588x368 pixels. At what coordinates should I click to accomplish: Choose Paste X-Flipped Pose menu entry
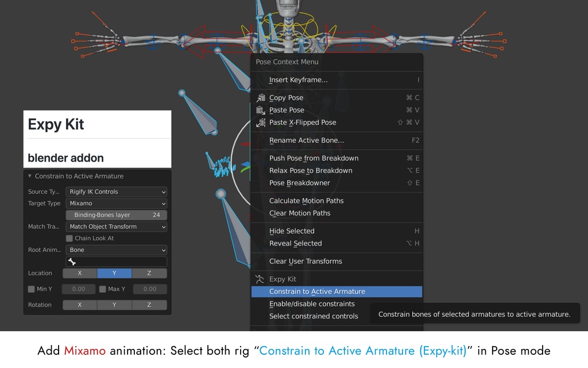(x=336, y=122)
